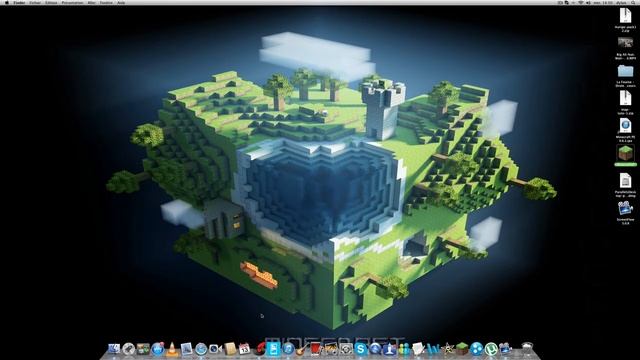Select the Minecraft PE ipa file
The height and width of the screenshot is (360, 640).
pos(625,126)
